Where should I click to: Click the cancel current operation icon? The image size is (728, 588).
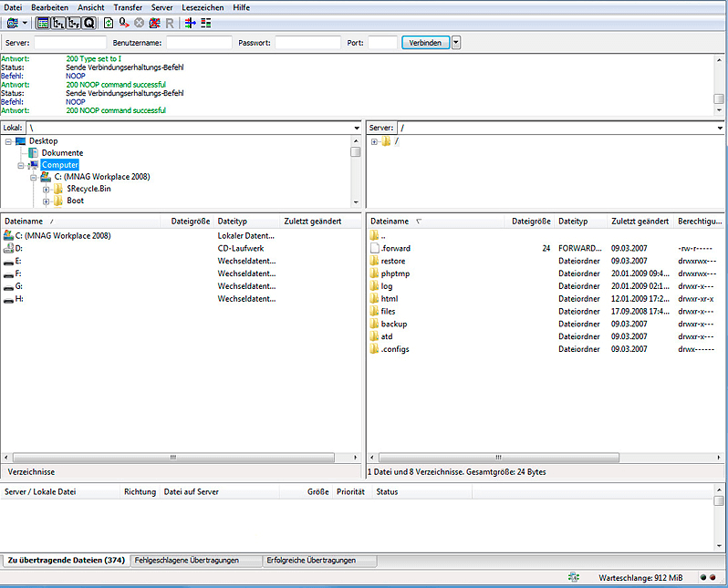coord(140,22)
